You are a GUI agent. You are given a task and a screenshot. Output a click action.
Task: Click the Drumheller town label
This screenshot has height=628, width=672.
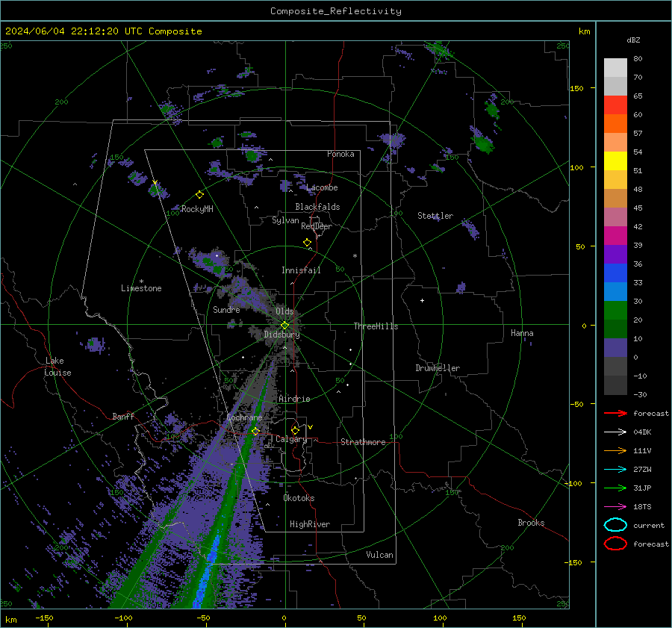pyautogui.click(x=438, y=368)
